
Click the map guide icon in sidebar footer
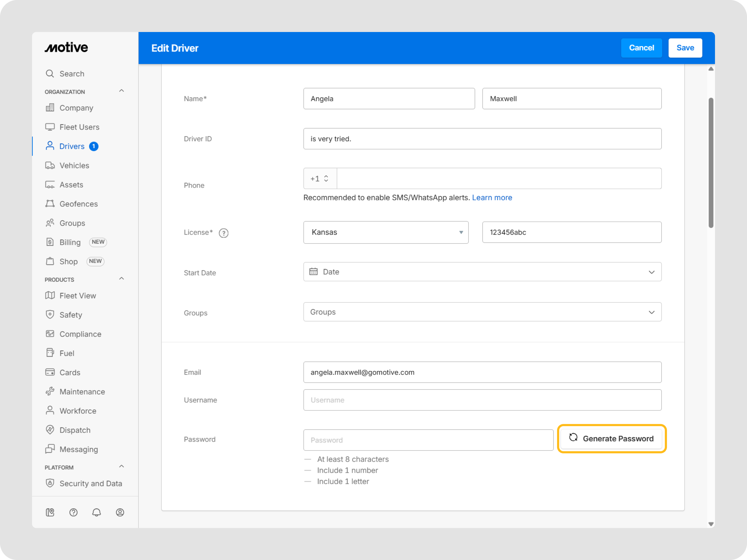coord(50,513)
